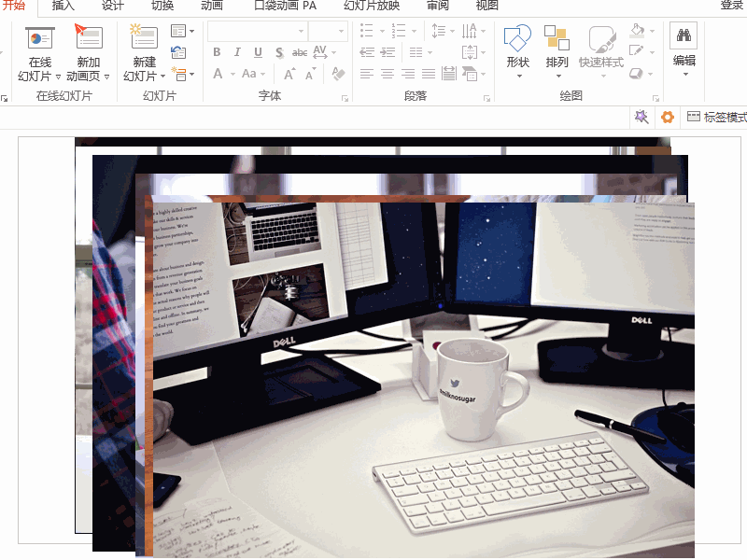747x560 pixels.
Task: Toggle bold text formatting
Action: (x=218, y=52)
